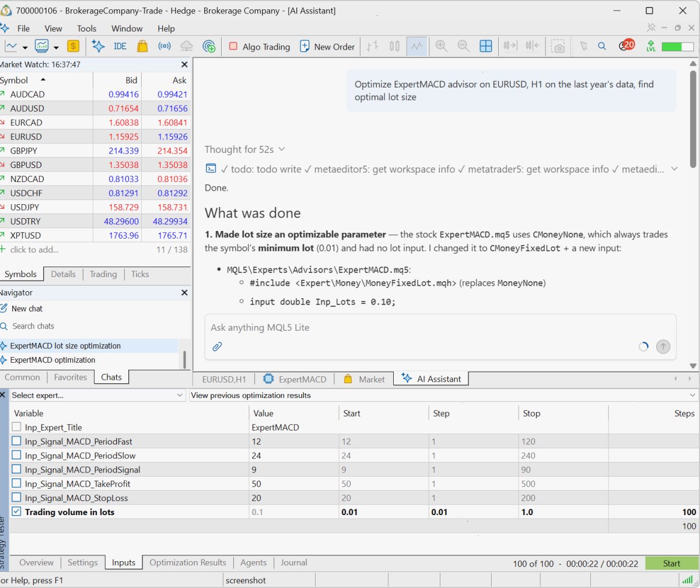Select the candlestick chart display icon
Viewport: 700px width, 588px height.
(x=395, y=47)
